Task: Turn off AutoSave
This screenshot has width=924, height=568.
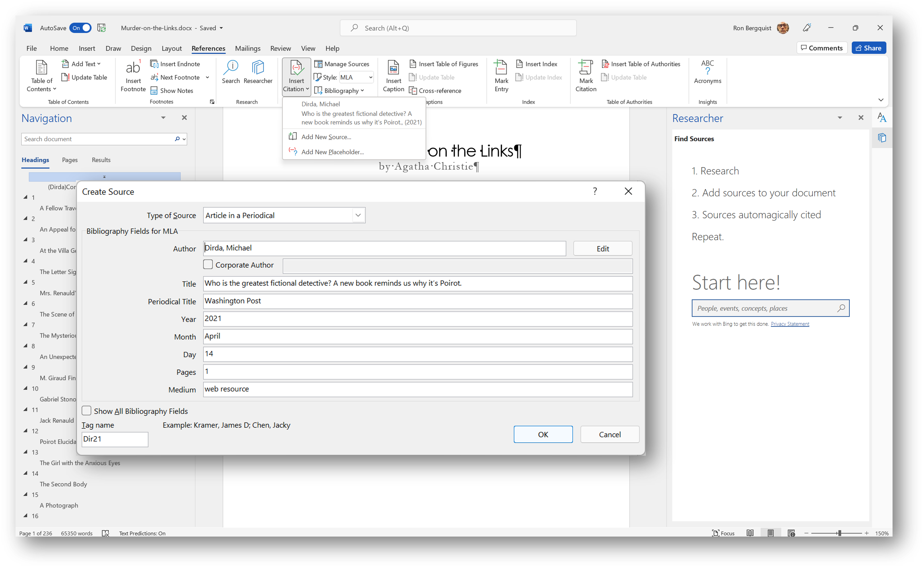Action: [x=80, y=28]
